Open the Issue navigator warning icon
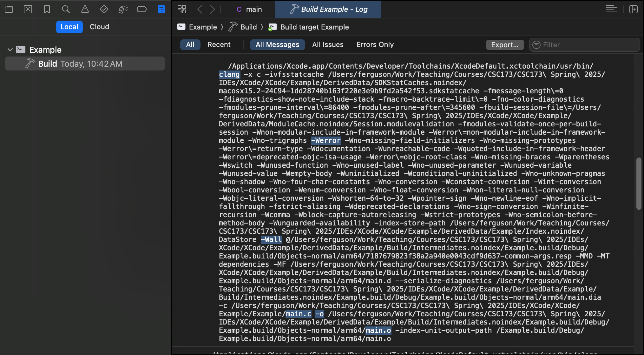This screenshot has width=644, height=355. [x=85, y=9]
